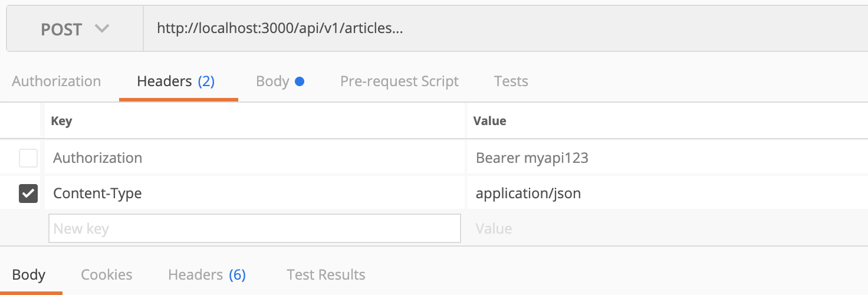Open the request Body tab with blue dot
868x295 pixels.
click(x=280, y=81)
